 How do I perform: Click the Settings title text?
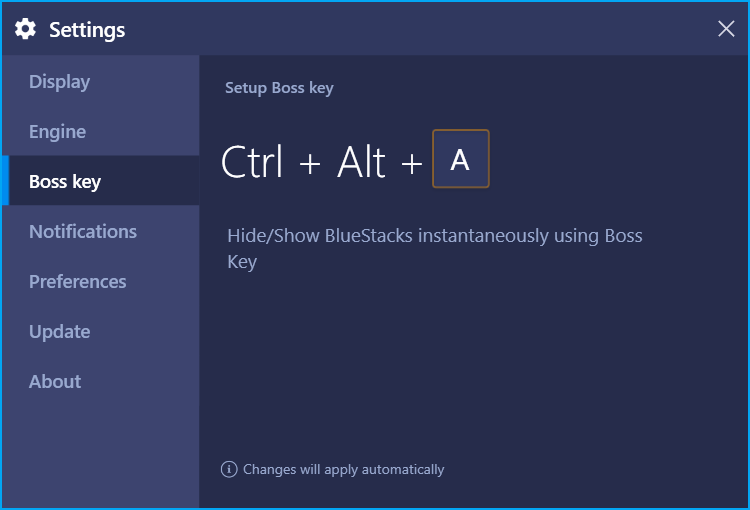pyautogui.click(x=87, y=30)
